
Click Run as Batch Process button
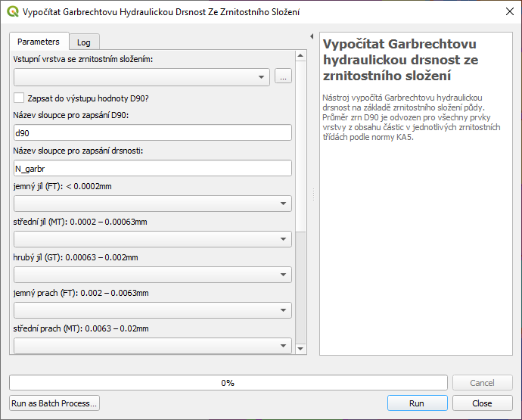click(54, 403)
